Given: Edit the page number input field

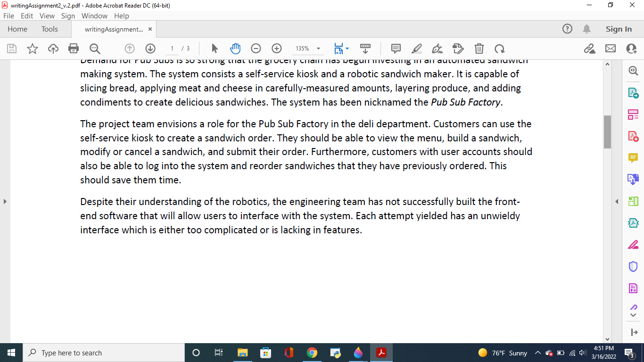Looking at the screenshot, I should (172, 48).
